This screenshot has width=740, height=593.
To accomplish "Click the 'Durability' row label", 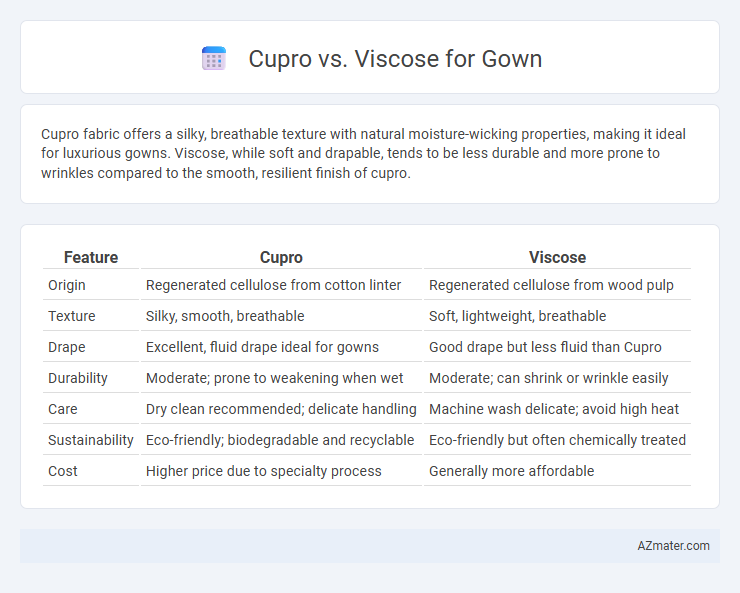I will pos(77,378).
